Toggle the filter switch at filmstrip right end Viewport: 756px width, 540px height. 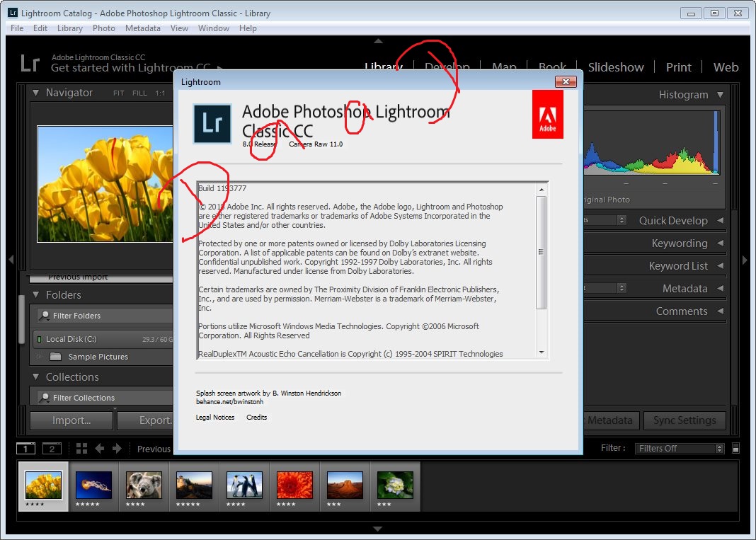[x=735, y=449]
